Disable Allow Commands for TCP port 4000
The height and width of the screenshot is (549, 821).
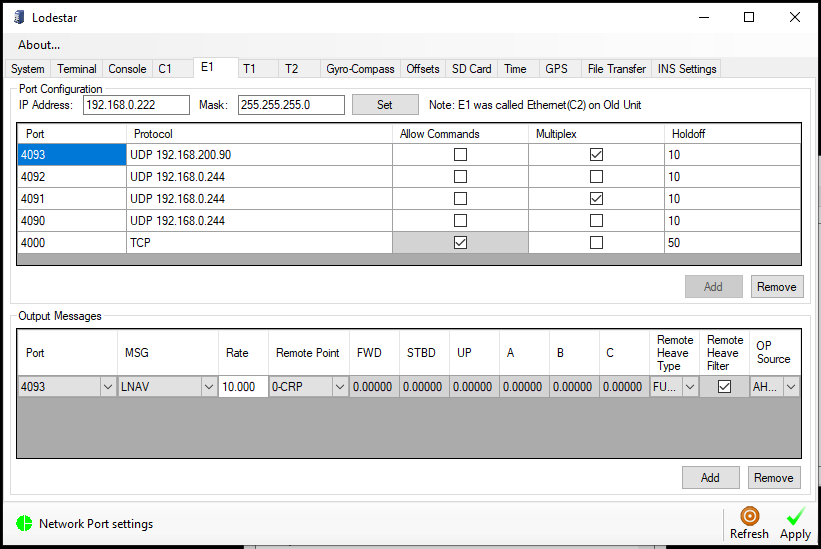point(460,243)
